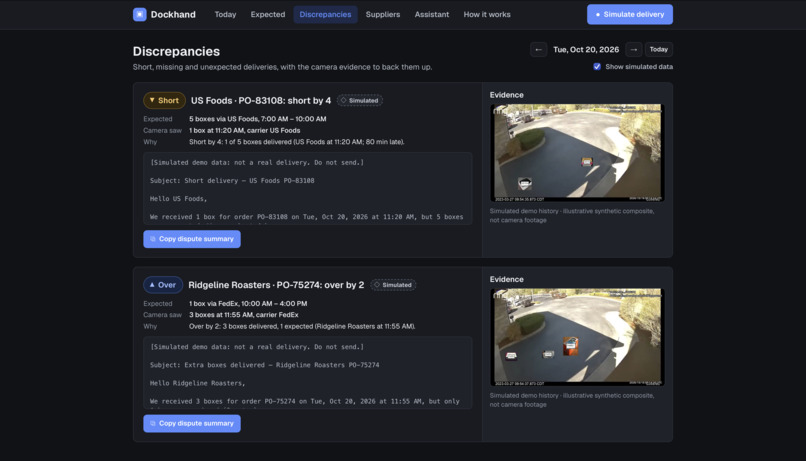Click the Short status badge
Screen dimensions: 806x461
click(164, 100)
